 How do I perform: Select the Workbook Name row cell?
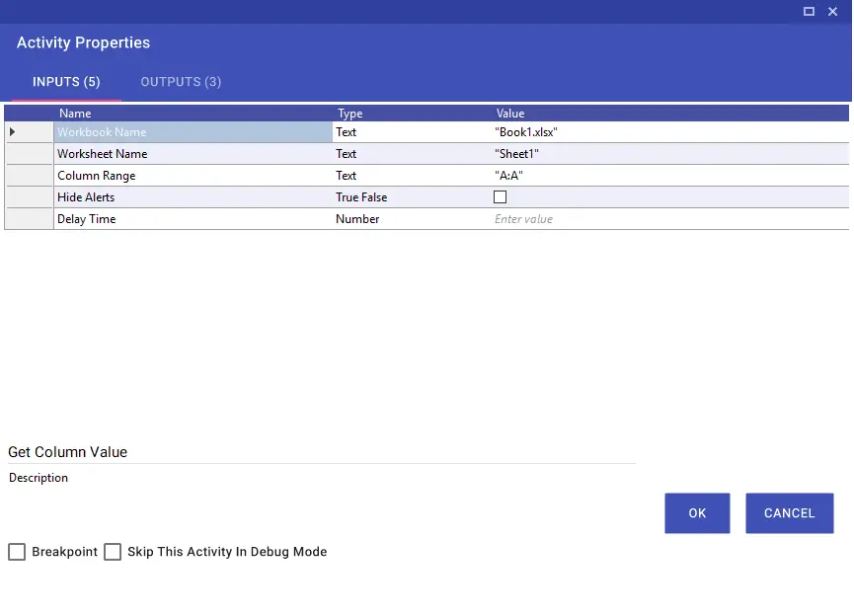coord(193,132)
